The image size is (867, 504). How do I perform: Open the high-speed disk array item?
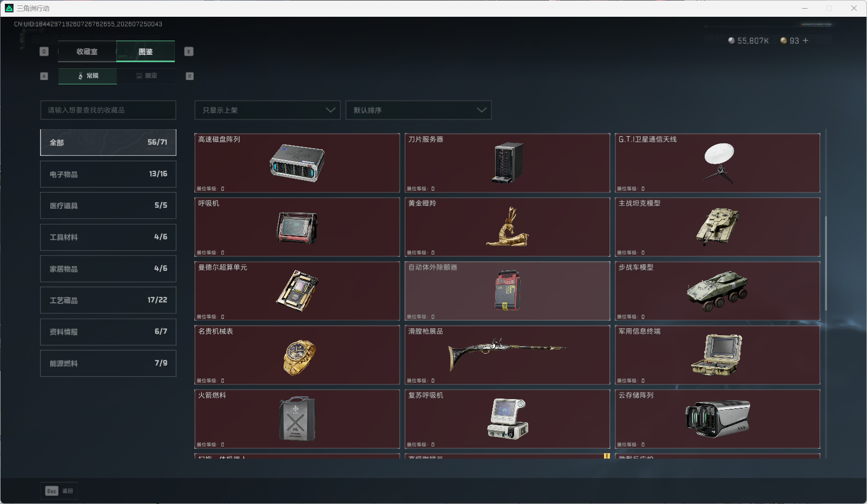pyautogui.click(x=297, y=163)
